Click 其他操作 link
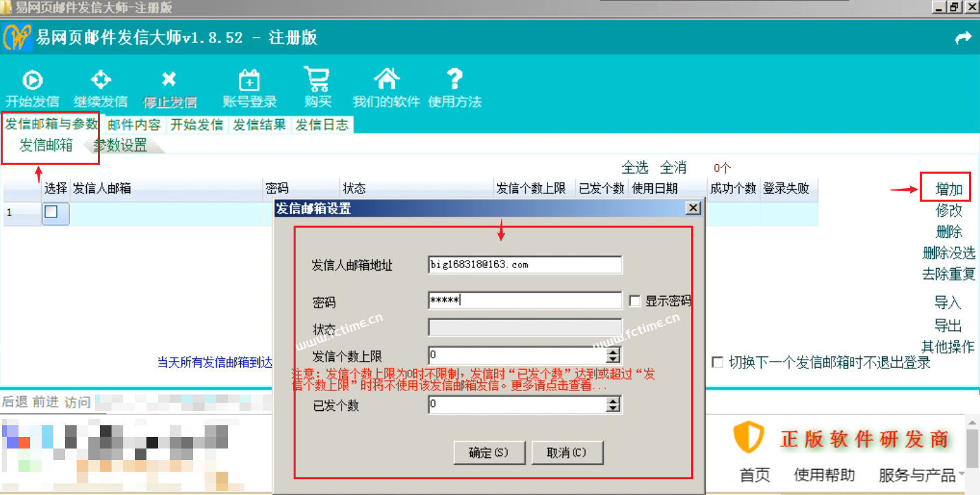Screen dimensions: 980x495 (x=948, y=347)
